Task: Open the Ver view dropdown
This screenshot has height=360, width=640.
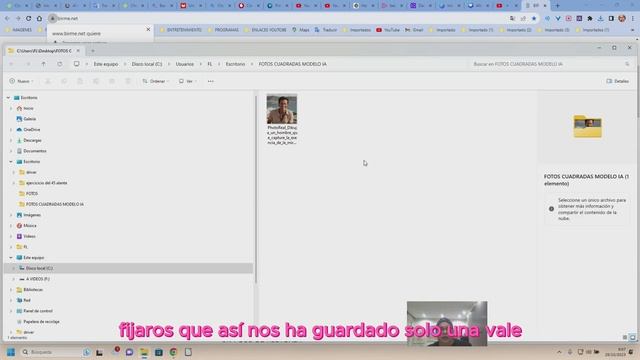Action: pyautogui.click(x=187, y=81)
